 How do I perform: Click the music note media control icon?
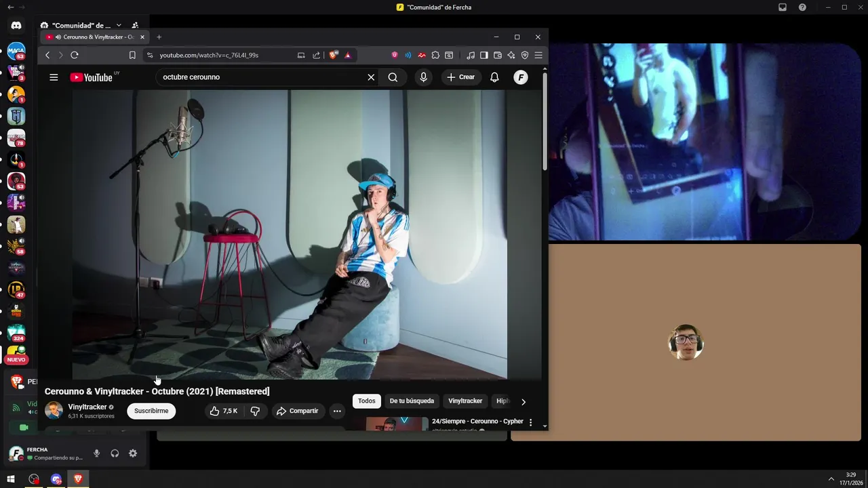(471, 55)
